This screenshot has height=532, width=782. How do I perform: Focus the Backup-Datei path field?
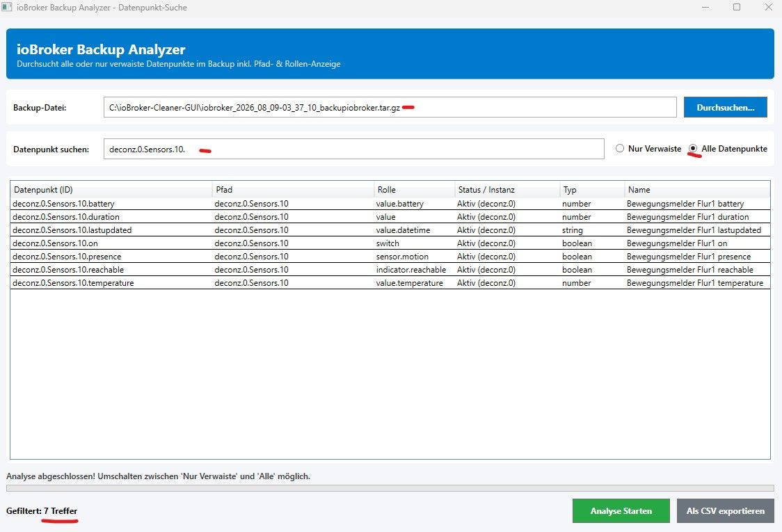point(390,107)
